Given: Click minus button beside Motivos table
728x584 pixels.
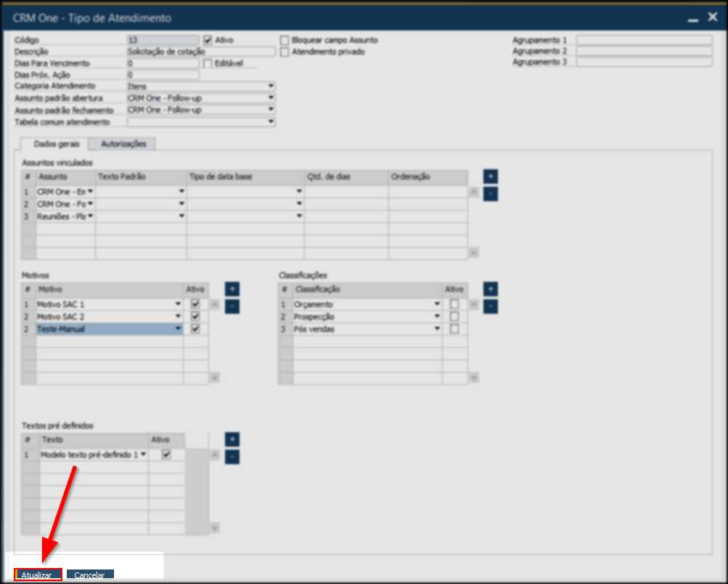Looking at the screenshot, I should [x=232, y=307].
